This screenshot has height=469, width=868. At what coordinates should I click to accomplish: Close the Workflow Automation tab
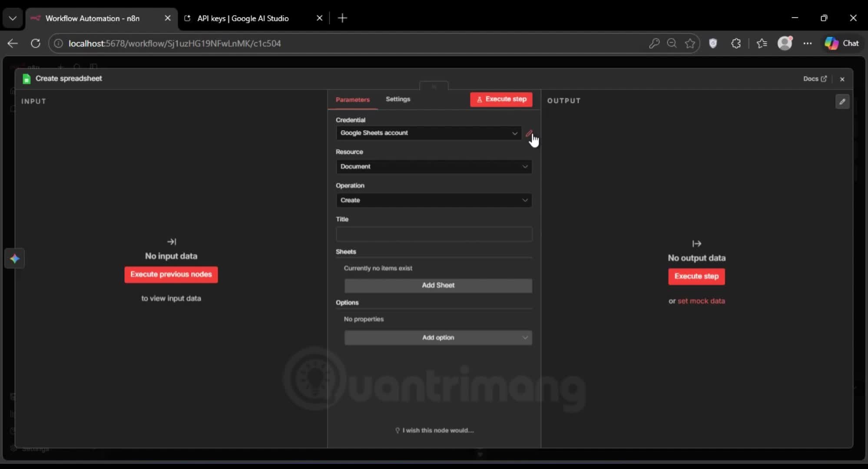[168, 18]
